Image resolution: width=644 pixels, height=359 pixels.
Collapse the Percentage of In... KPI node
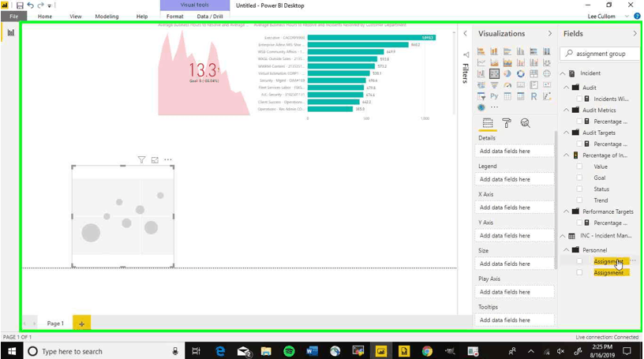[x=567, y=155]
